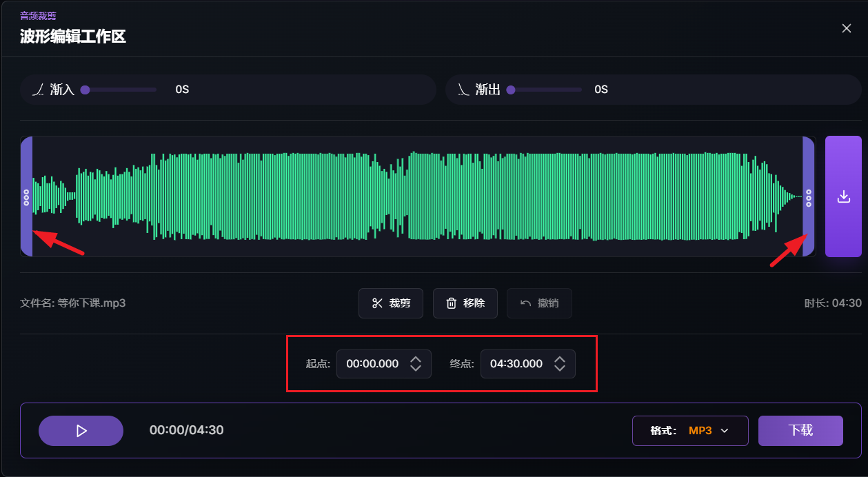Play the audio with the play button

pos(81,431)
